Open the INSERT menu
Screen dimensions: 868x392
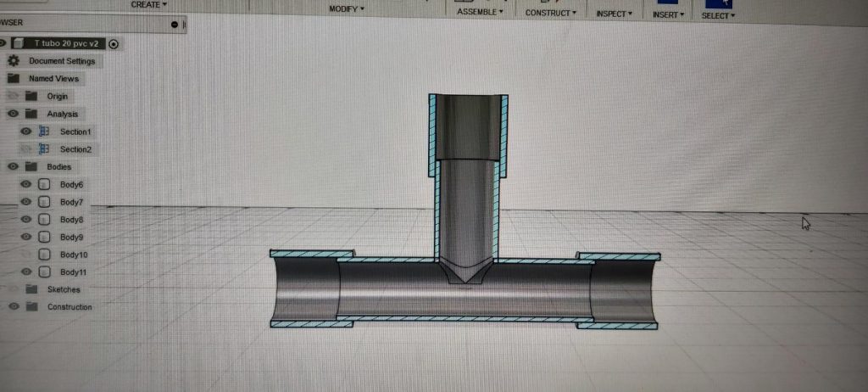[x=667, y=14]
